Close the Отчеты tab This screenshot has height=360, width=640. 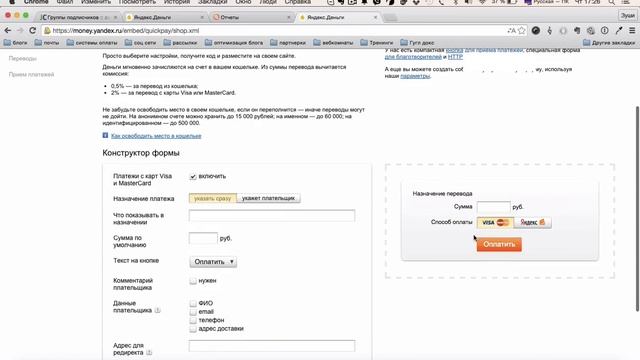[x=289, y=18]
